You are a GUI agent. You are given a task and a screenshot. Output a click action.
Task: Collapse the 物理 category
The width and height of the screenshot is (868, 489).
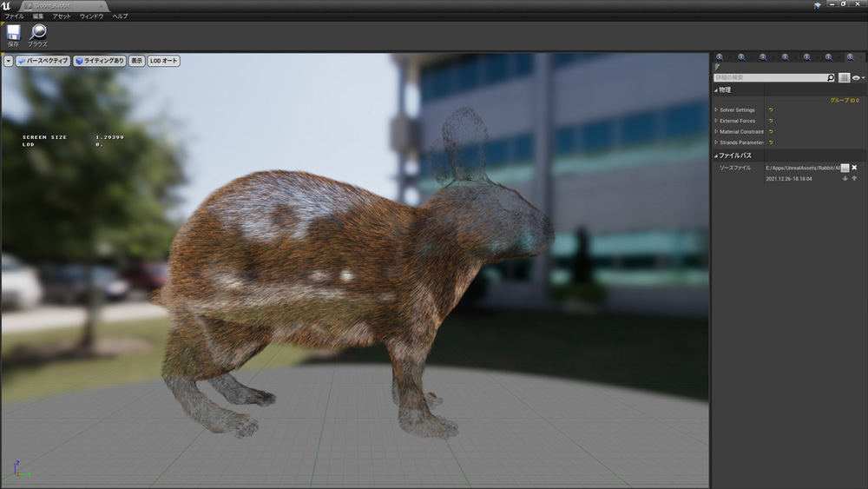point(716,89)
